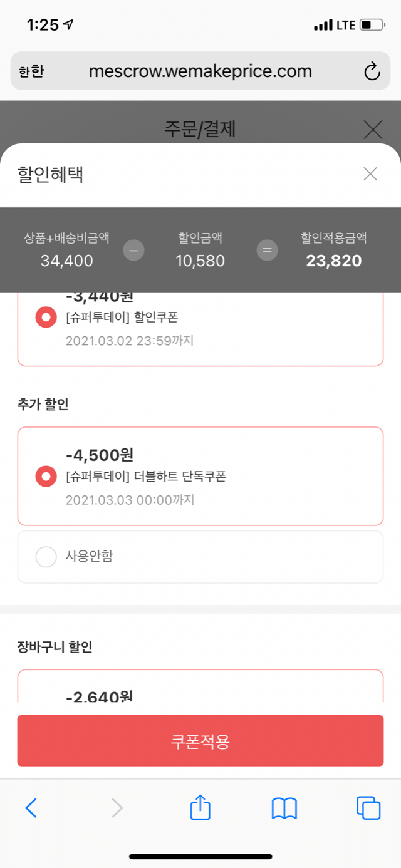This screenshot has width=401, height=868.
Task: Select 더블하트 단독쿠폰 radio option
Action: [x=46, y=477]
